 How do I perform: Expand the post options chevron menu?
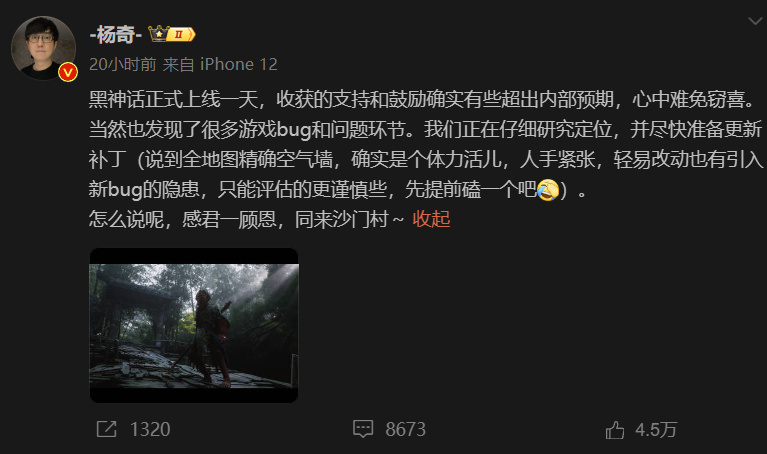click(755, 21)
